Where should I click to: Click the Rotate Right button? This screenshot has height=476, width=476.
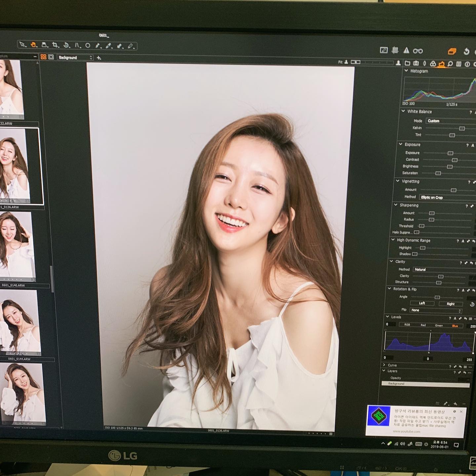pos(451,304)
